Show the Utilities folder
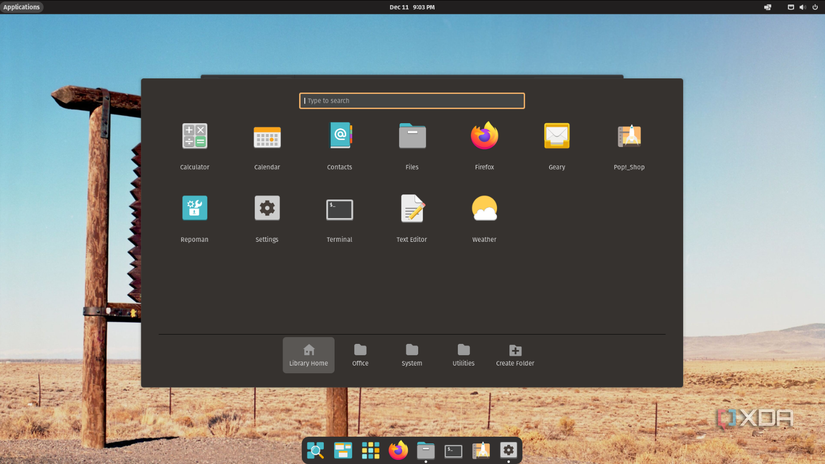This screenshot has height=464, width=825. (463, 355)
